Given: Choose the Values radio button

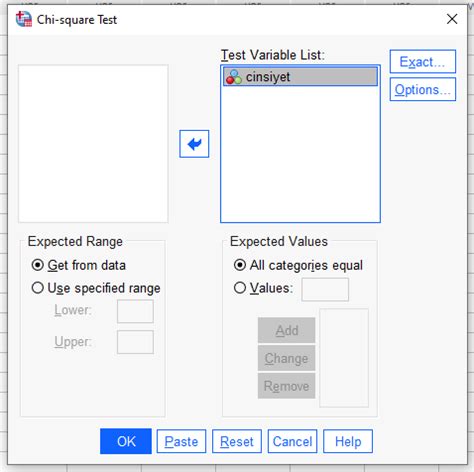Looking at the screenshot, I should click(x=240, y=288).
